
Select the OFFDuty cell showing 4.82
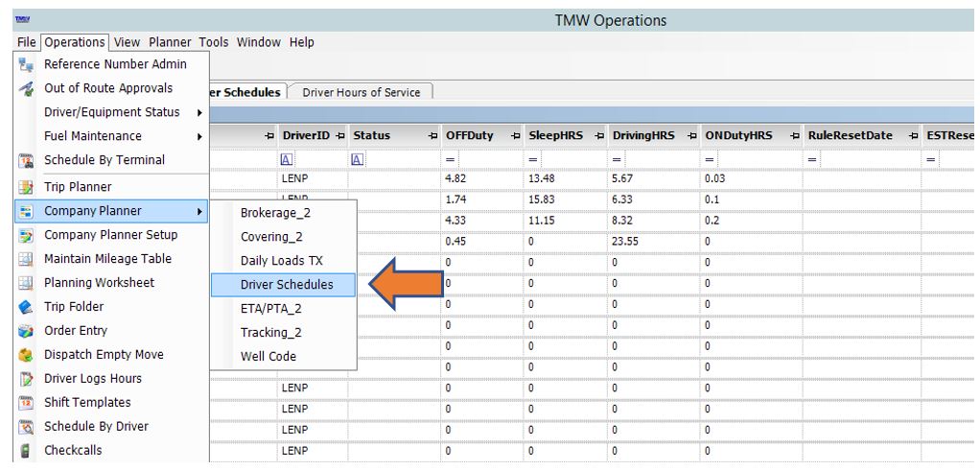pyautogui.click(x=482, y=178)
